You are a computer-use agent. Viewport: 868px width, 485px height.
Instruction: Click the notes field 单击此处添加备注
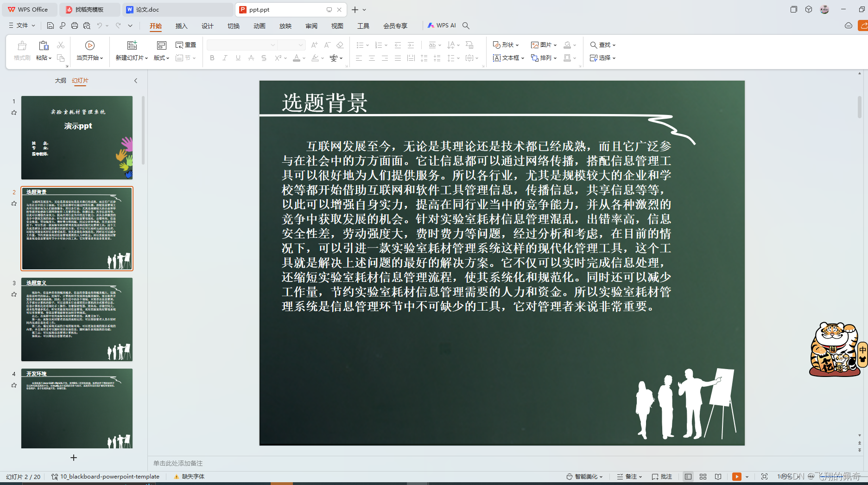tap(178, 463)
